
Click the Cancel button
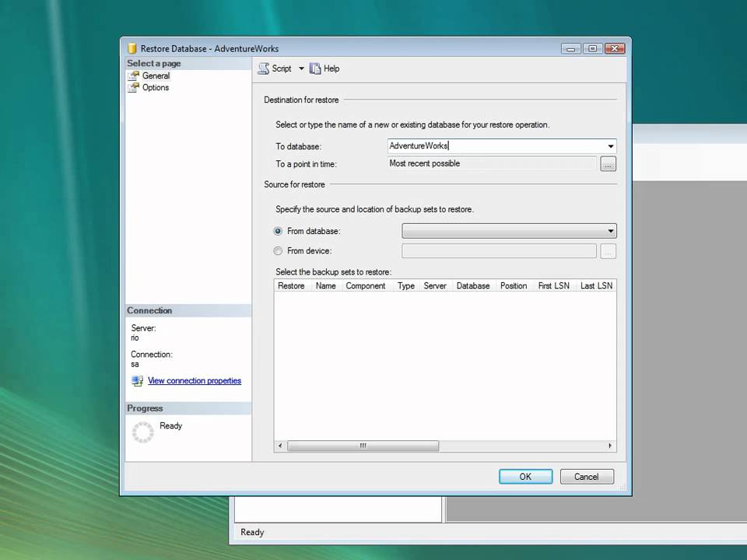pyautogui.click(x=587, y=477)
